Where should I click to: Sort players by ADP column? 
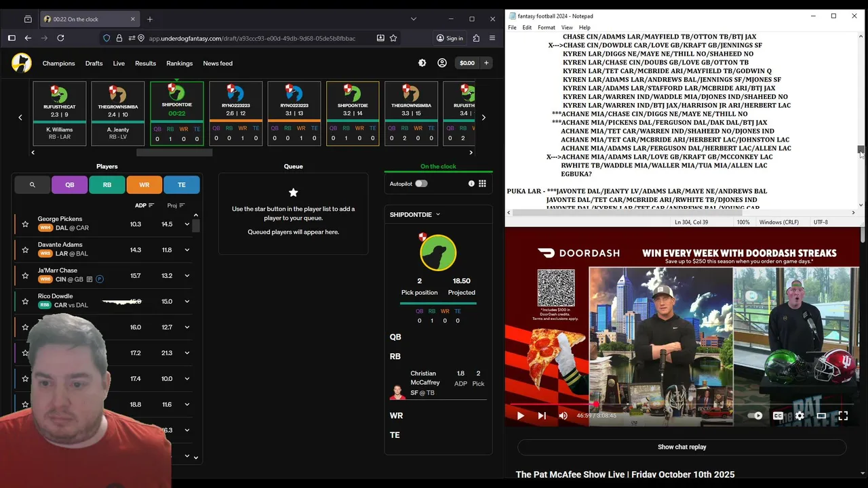[x=144, y=205]
